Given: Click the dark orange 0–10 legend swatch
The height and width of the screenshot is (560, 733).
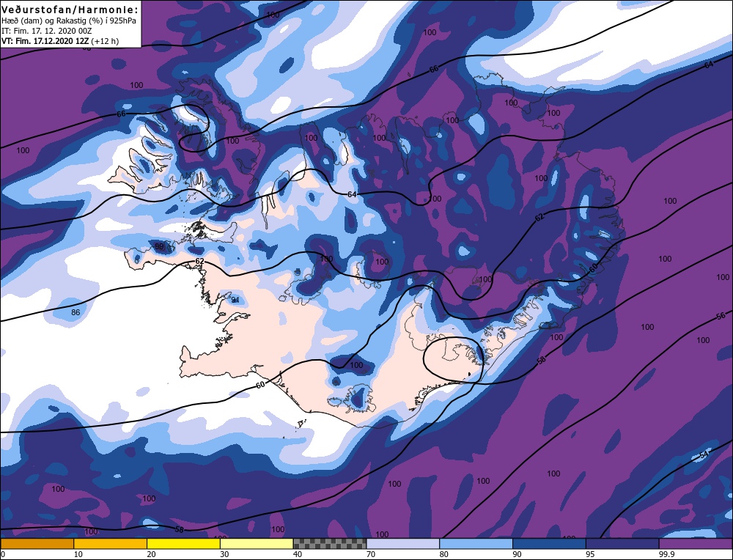Looking at the screenshot, I should pyautogui.click(x=37, y=544).
